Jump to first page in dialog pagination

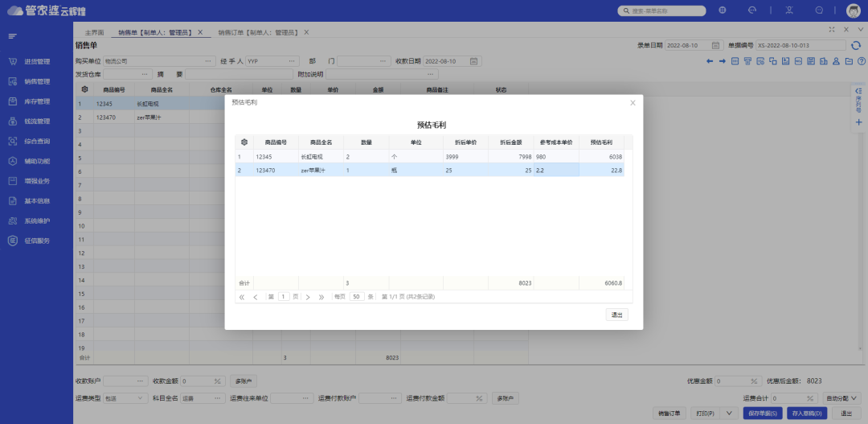pos(242,297)
